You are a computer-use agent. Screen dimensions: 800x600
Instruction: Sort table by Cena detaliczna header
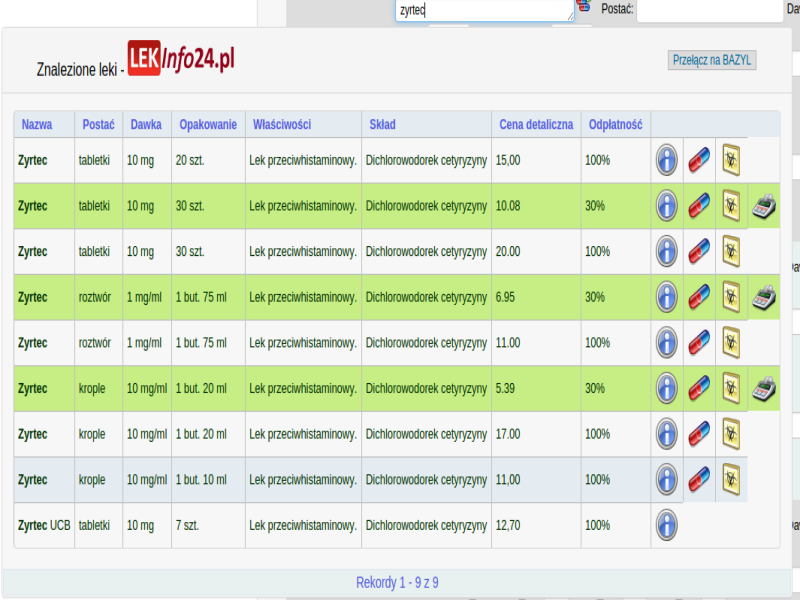point(536,124)
